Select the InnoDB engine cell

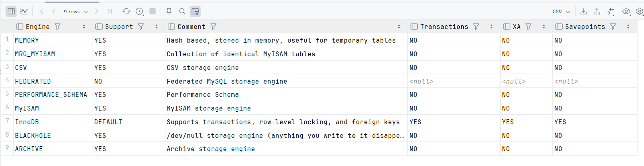coord(27,122)
